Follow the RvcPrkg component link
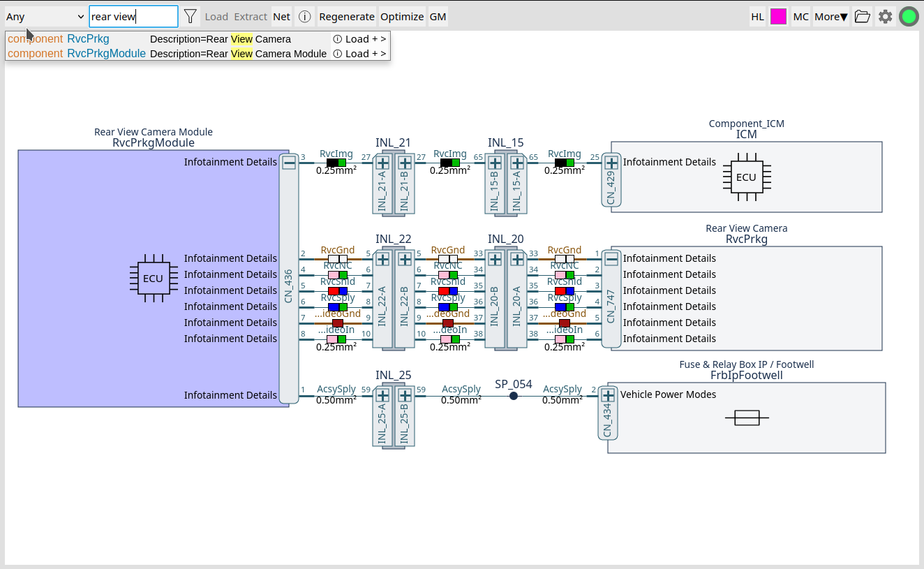Viewport: 924px width, 569px height. pyautogui.click(x=88, y=38)
